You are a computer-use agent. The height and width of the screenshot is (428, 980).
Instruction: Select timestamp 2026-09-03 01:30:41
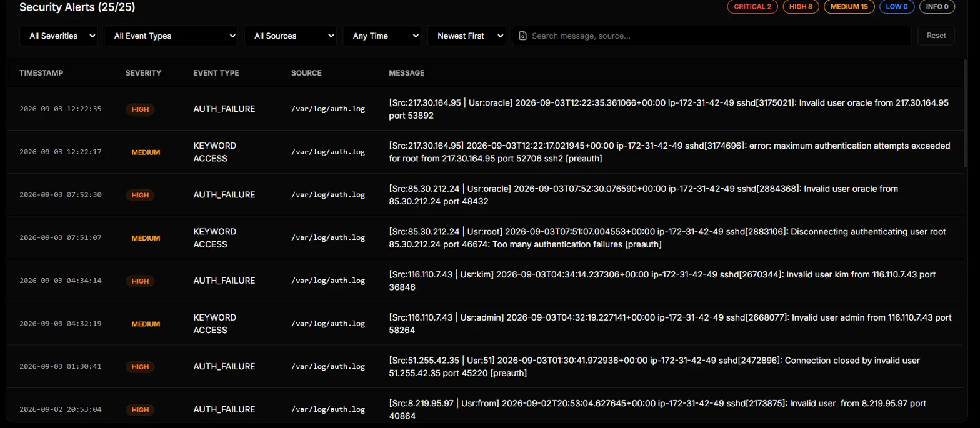tap(60, 367)
